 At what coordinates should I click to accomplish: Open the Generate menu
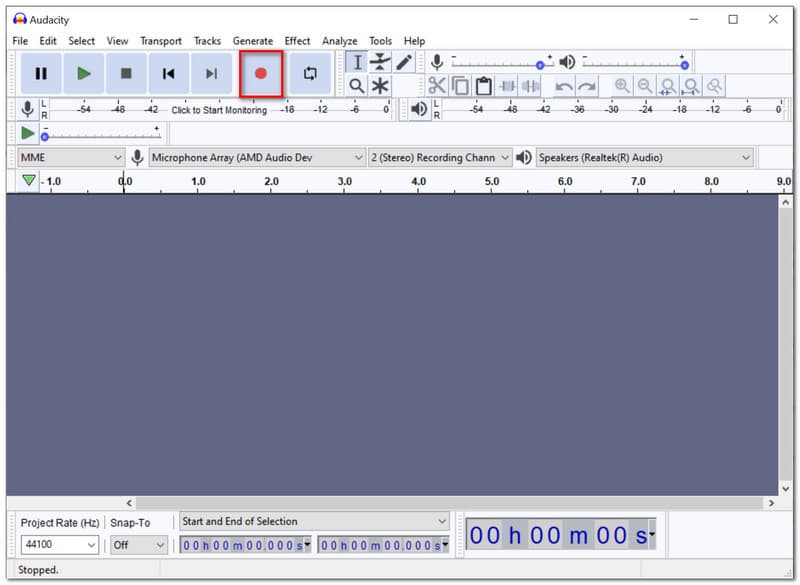point(253,41)
